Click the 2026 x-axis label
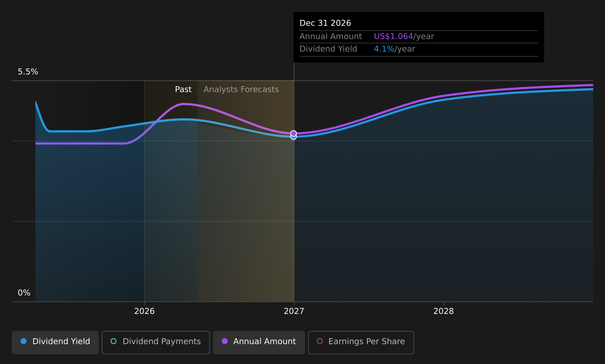This screenshot has height=364, width=605. (x=144, y=311)
